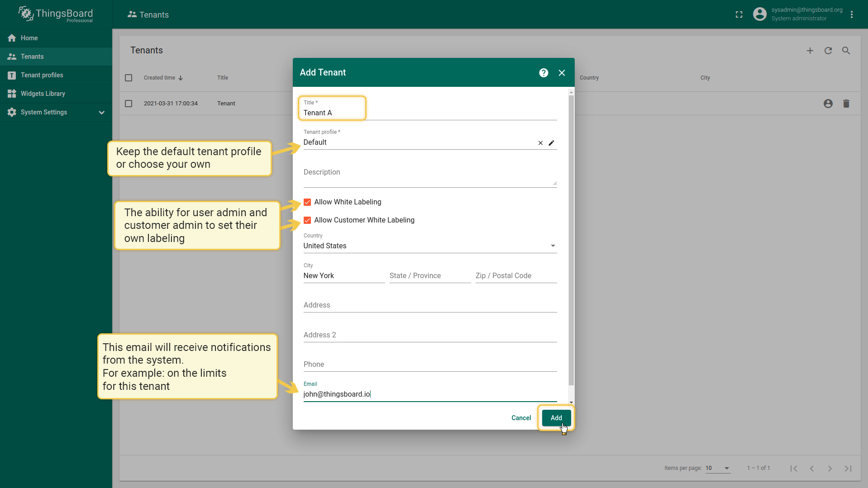Open Tenant profiles in the sidebar
The width and height of the screenshot is (868, 488).
click(x=56, y=75)
